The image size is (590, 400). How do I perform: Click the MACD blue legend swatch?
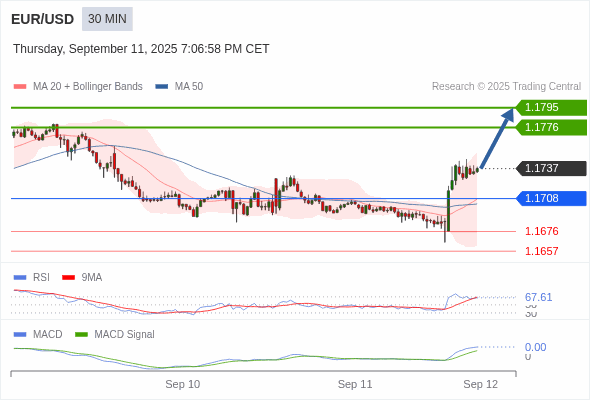(x=20, y=335)
